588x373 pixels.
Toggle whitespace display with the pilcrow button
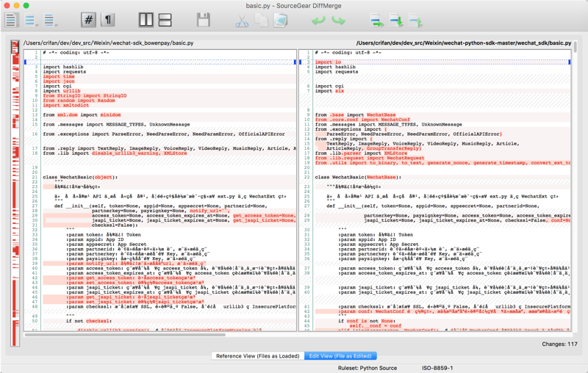(x=108, y=21)
